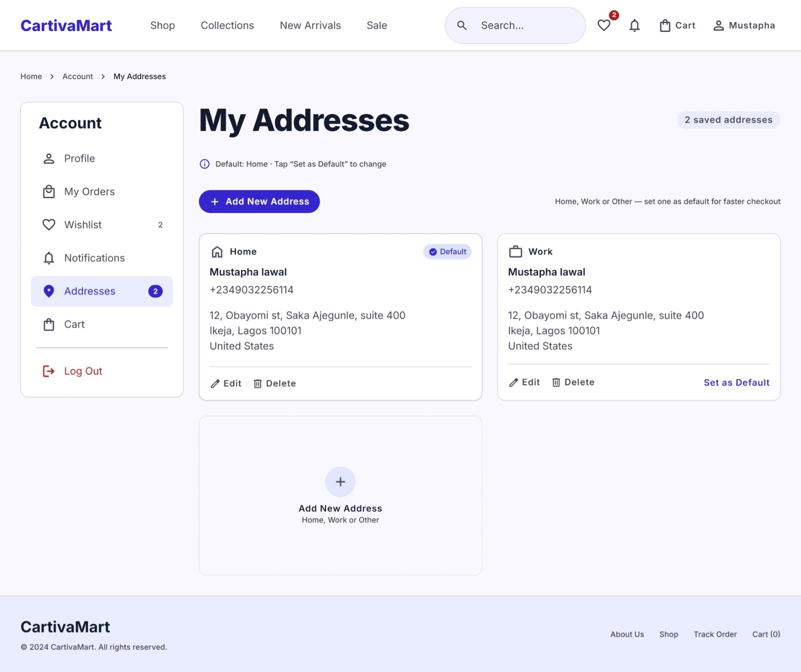Edit the Home address
Image resolution: width=801 pixels, height=672 pixels.
tap(226, 384)
